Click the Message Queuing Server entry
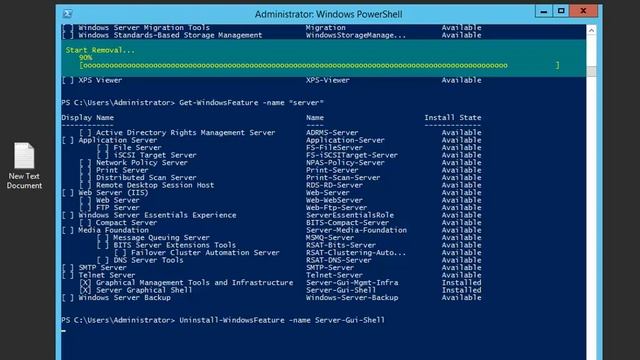Image resolution: width=640 pixels, height=360 pixels. coord(161,238)
